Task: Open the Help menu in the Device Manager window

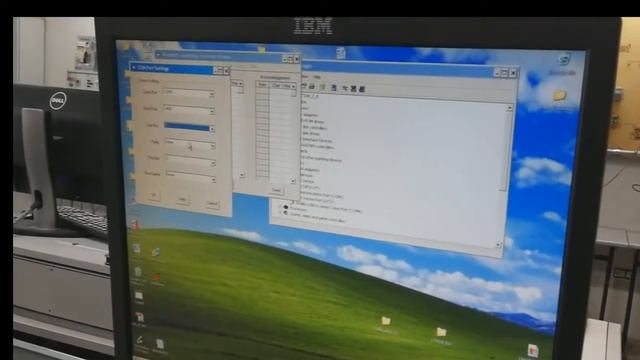Action: (x=317, y=77)
